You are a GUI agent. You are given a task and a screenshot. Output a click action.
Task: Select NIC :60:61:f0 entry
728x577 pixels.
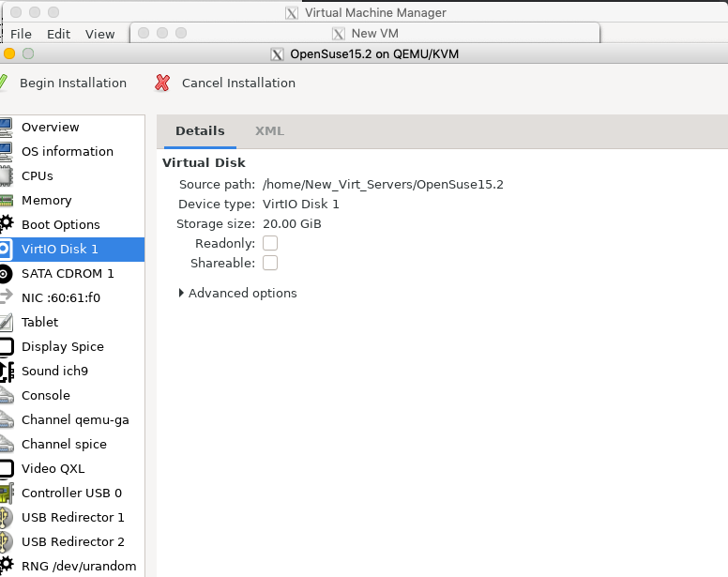click(72, 298)
